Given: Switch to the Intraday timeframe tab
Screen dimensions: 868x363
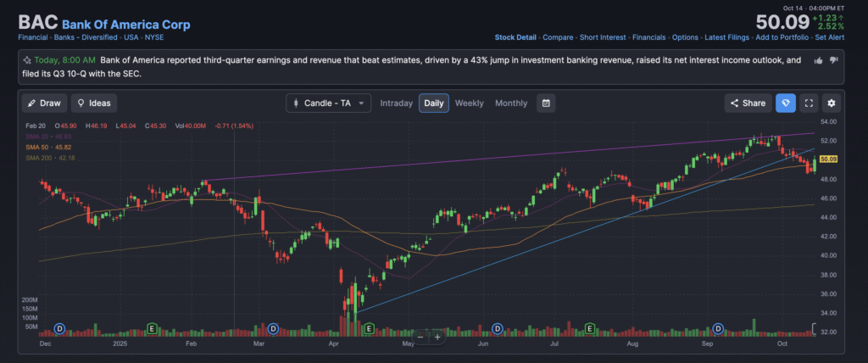Looking at the screenshot, I should [396, 103].
